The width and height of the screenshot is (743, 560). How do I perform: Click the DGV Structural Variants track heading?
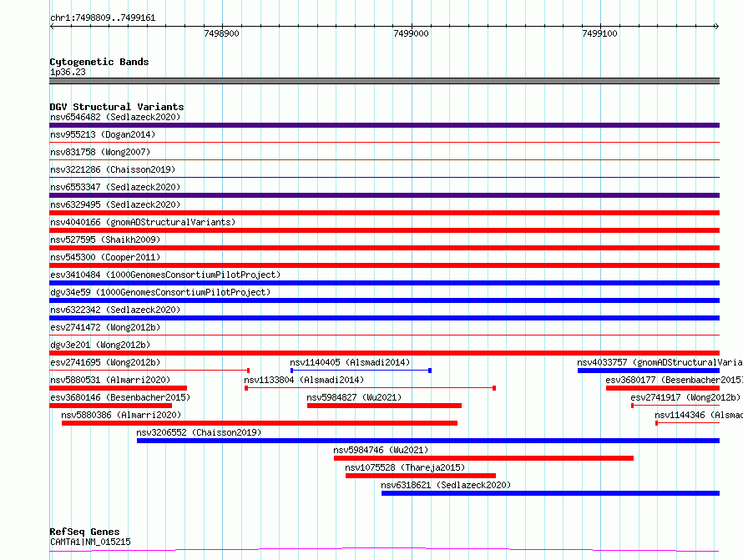pos(117,107)
